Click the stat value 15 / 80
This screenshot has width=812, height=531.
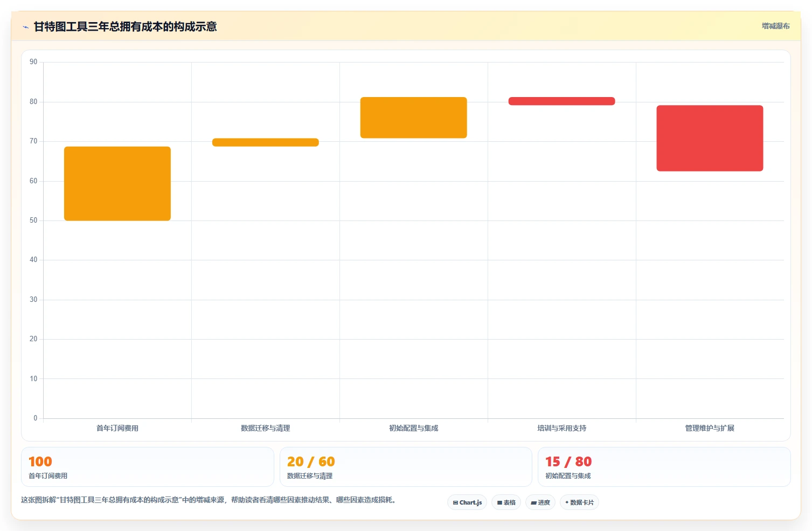pyautogui.click(x=568, y=462)
